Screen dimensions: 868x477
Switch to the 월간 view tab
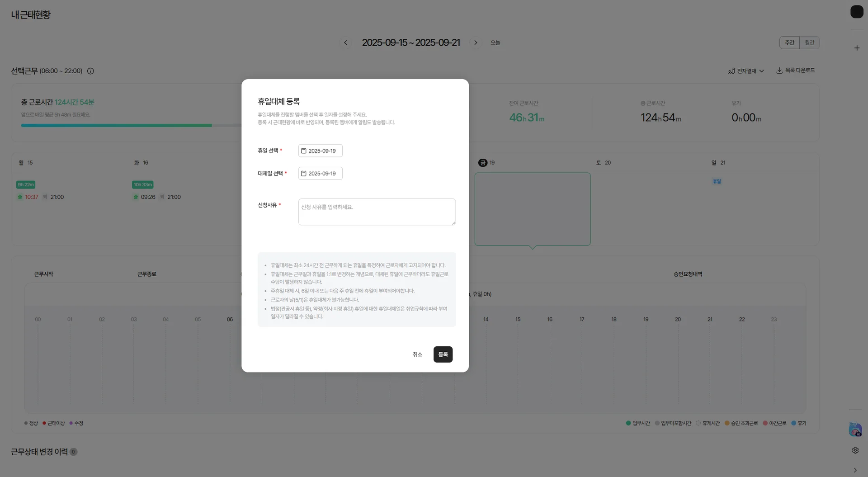(809, 42)
